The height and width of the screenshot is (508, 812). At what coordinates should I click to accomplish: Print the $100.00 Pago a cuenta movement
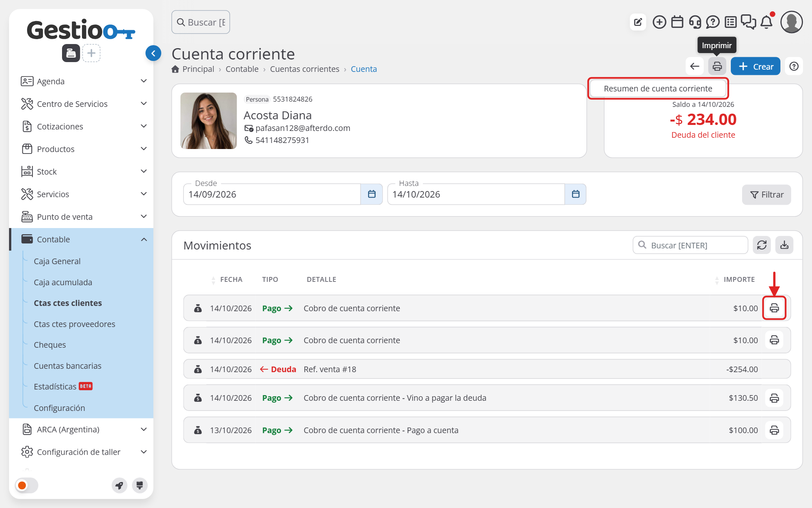coord(774,430)
